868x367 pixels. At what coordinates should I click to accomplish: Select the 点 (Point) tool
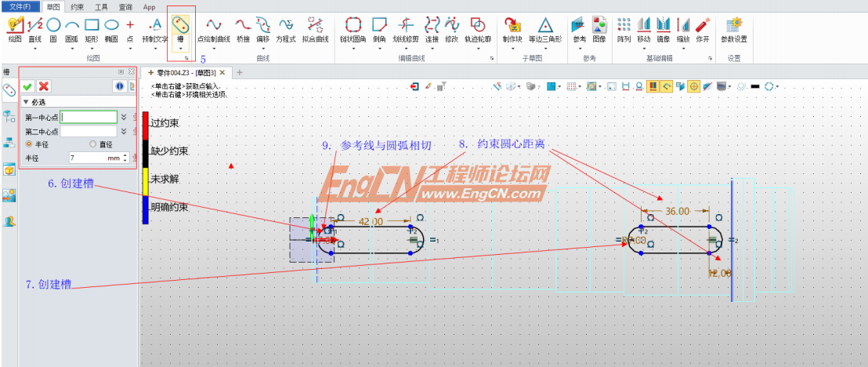pyautogui.click(x=130, y=29)
